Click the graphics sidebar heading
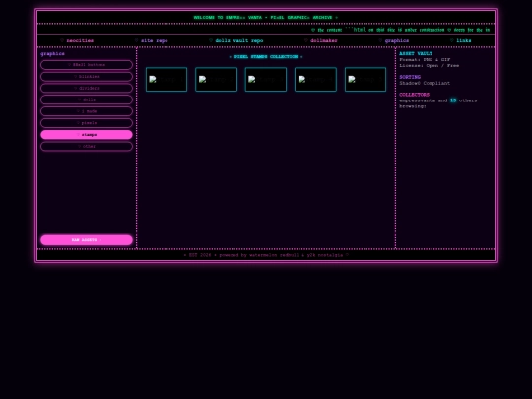Viewport: 532px width, 399px height. (x=52, y=53)
